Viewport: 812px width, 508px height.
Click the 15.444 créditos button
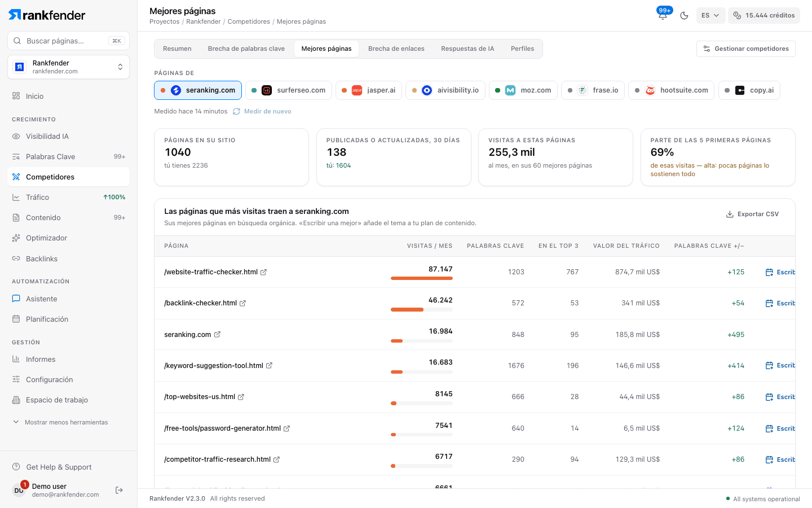click(764, 15)
